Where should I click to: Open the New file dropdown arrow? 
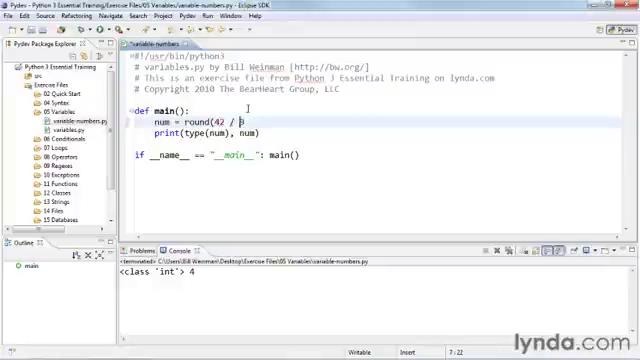coord(22,30)
